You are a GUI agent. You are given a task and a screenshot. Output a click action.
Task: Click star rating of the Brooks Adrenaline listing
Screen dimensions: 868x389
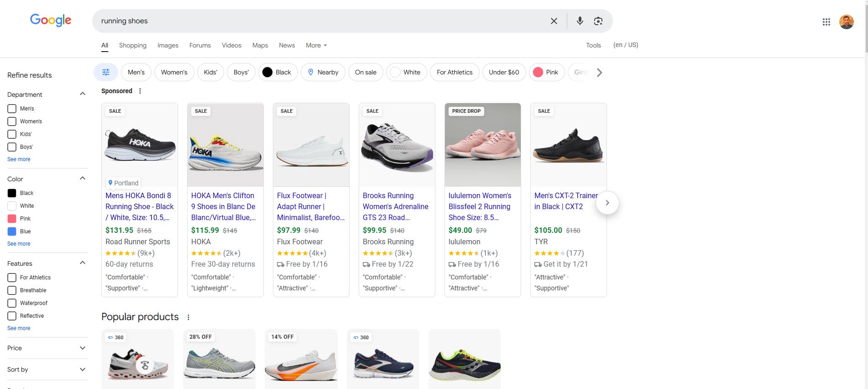[x=378, y=253]
